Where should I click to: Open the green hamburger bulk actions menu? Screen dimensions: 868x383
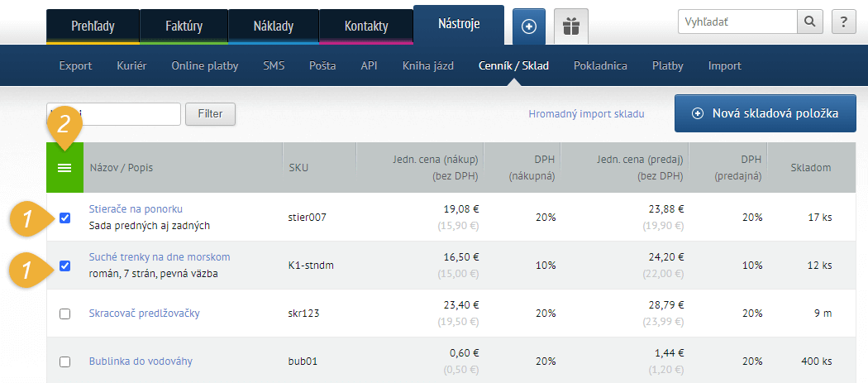[x=64, y=168]
